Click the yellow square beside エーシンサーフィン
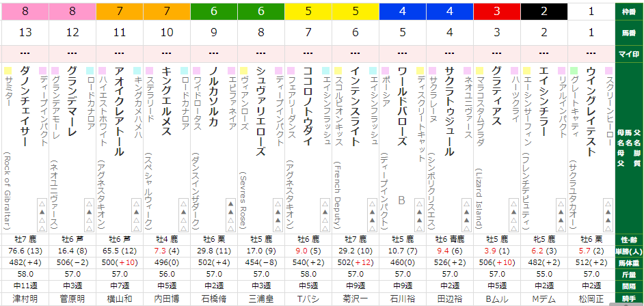This screenshot has height=306, width=644. point(526,70)
